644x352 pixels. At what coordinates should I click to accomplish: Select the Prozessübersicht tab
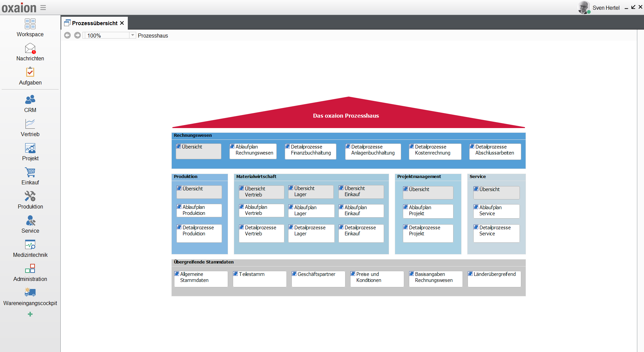[95, 23]
